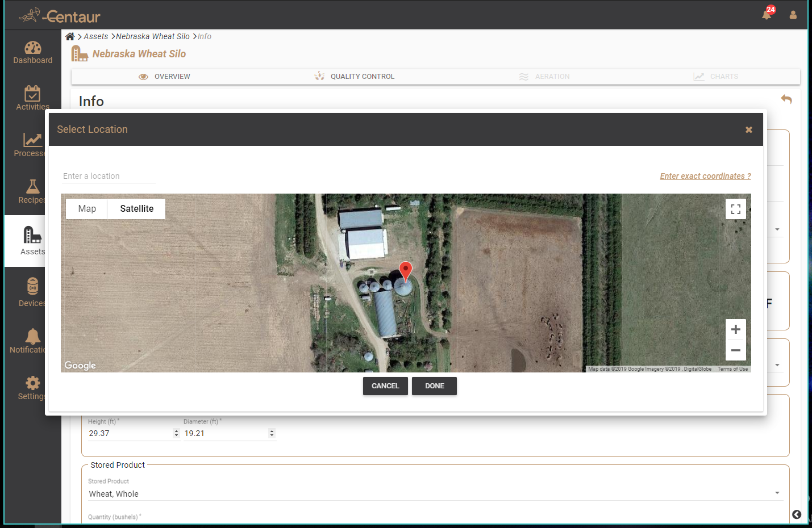Click the notification bell with badge
Screen dimensions: 812x528
tap(767, 14)
